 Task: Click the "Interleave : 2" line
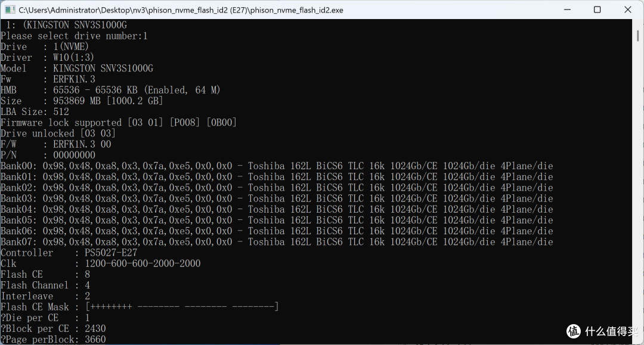[x=45, y=296]
